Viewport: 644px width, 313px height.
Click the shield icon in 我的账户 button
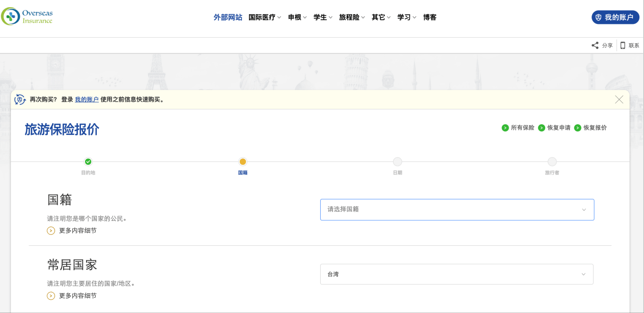tap(598, 17)
